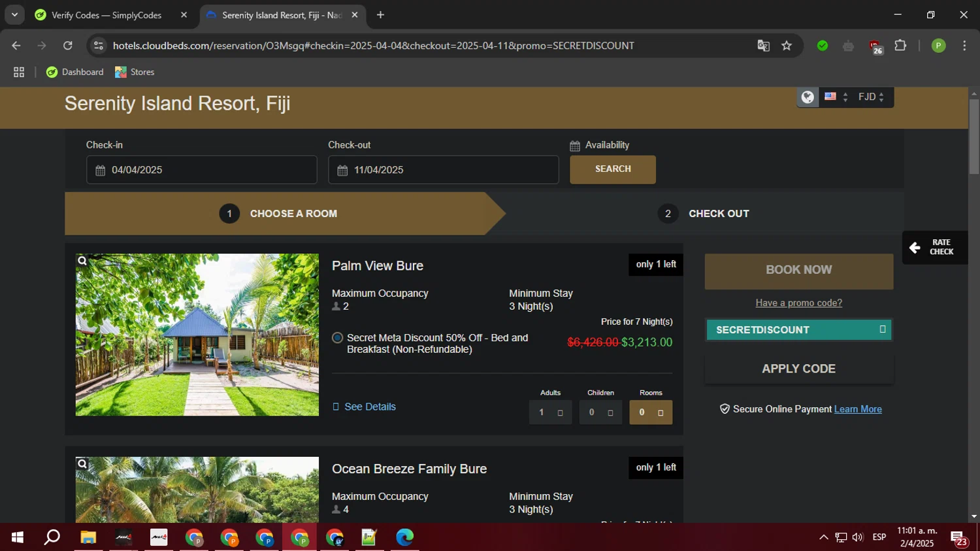Reload the current page
Image resolution: width=980 pixels, height=551 pixels.
click(x=67, y=46)
